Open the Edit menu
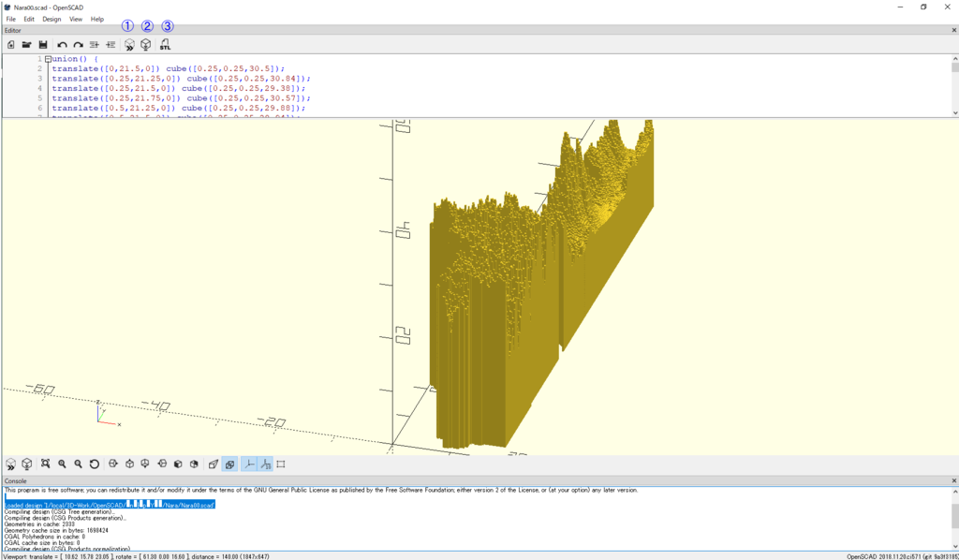This screenshot has height=560, width=959. [29, 19]
